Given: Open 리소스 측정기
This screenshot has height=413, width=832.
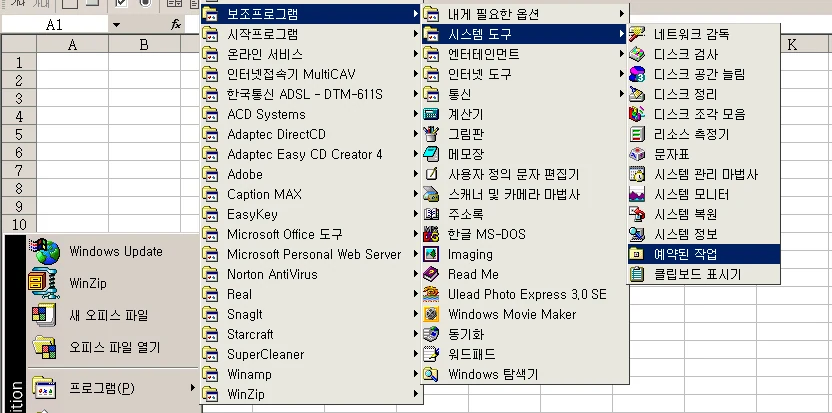Looking at the screenshot, I should [x=704, y=134].
